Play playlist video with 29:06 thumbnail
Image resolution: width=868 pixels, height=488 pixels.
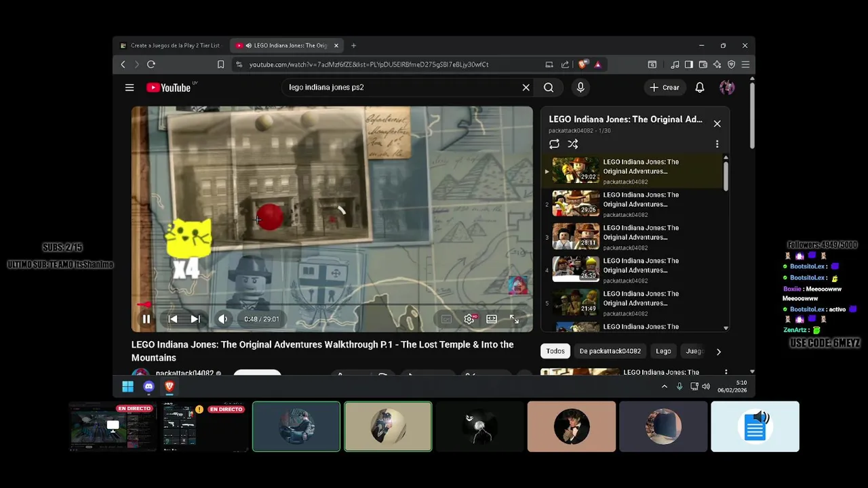tap(576, 203)
